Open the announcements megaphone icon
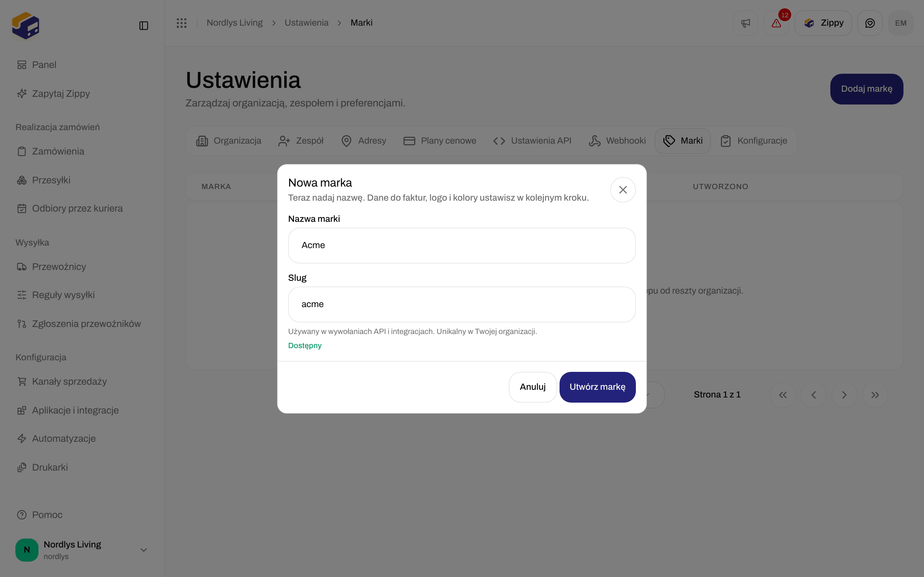Image resolution: width=924 pixels, height=577 pixels. (x=745, y=23)
